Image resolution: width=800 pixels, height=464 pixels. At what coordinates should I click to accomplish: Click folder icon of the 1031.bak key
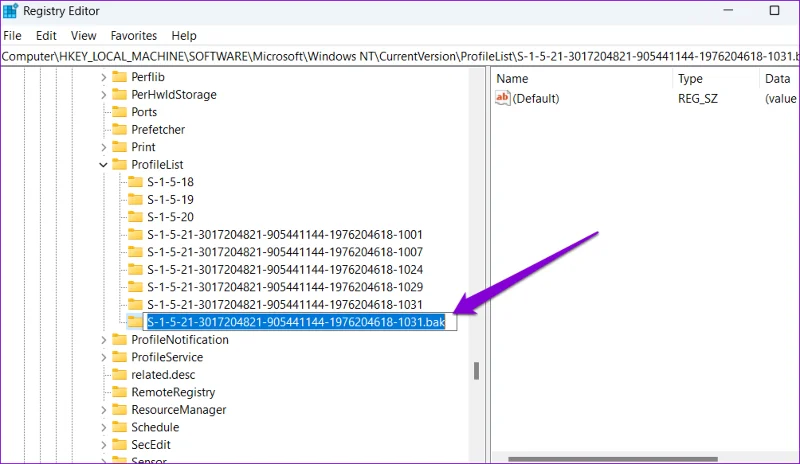click(x=135, y=321)
